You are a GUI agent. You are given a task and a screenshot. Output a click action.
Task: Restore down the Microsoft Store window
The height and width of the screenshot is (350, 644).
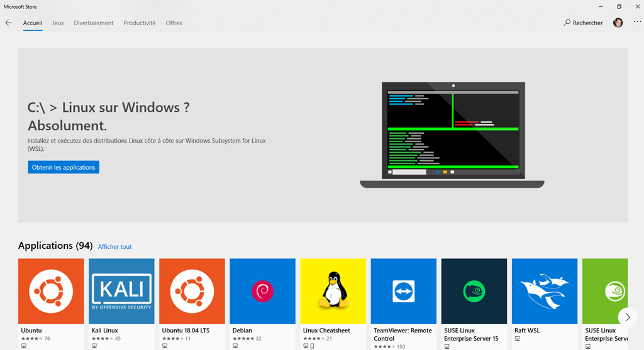619,6
